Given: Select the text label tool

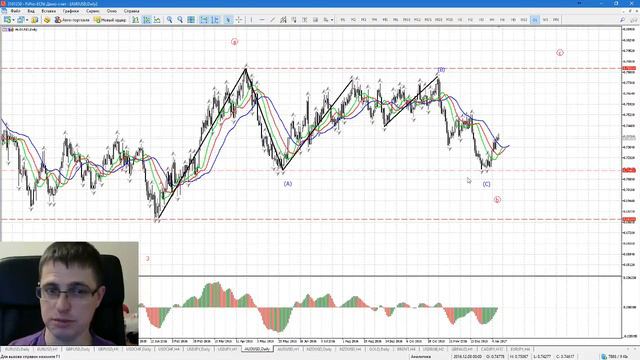Looking at the screenshot, I should [x=315, y=20].
